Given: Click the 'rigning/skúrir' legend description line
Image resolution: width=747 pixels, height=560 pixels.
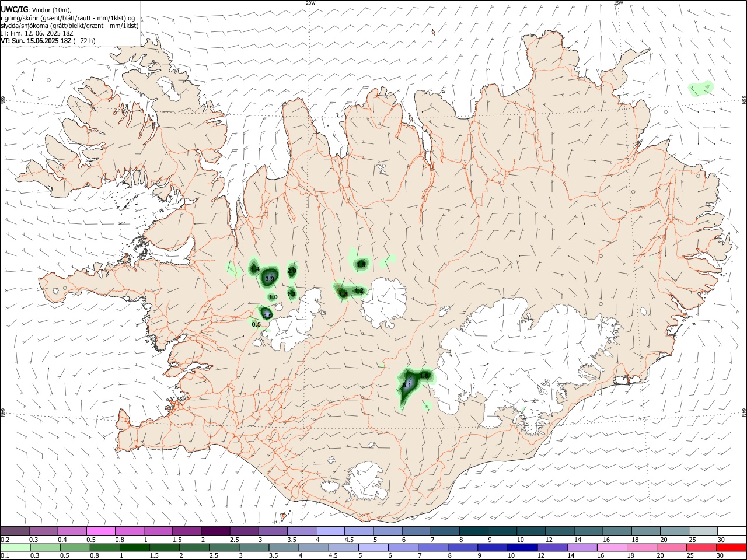Looking at the screenshot, I should [68, 18].
